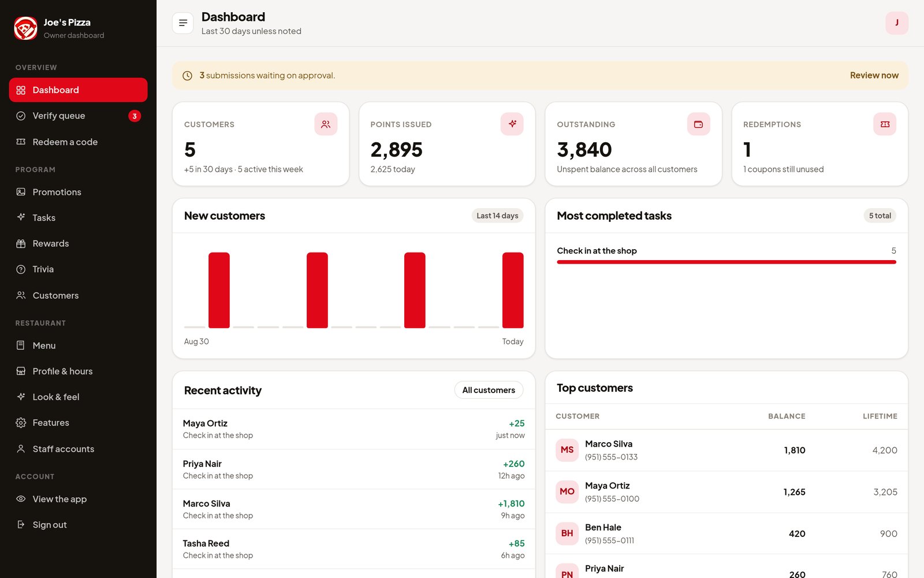Click the 5 total badge
Screen dimensions: 924x578
pyautogui.click(x=880, y=216)
